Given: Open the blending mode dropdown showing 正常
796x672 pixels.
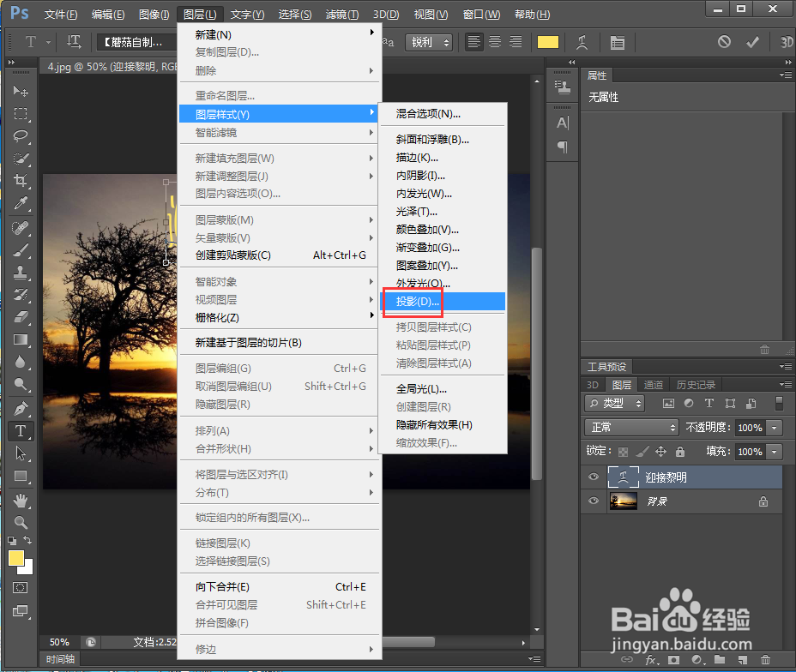Looking at the screenshot, I should click(x=631, y=428).
